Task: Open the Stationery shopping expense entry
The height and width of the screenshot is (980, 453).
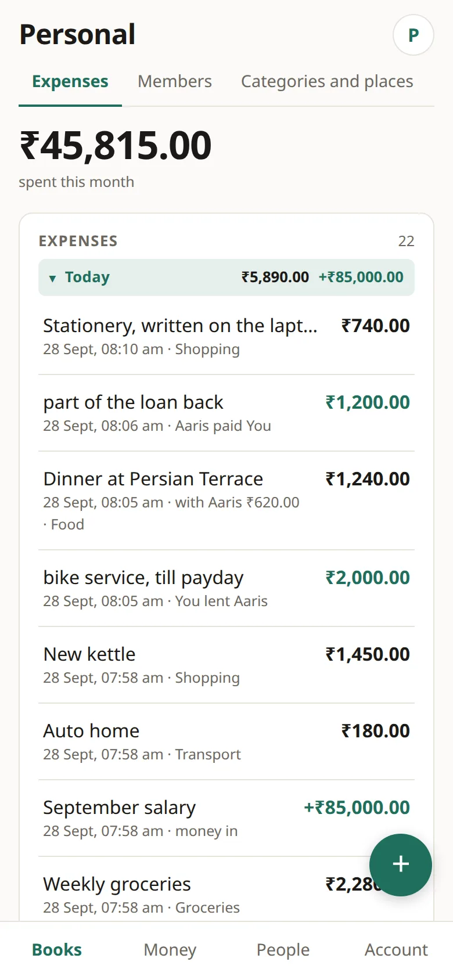Action: (227, 336)
